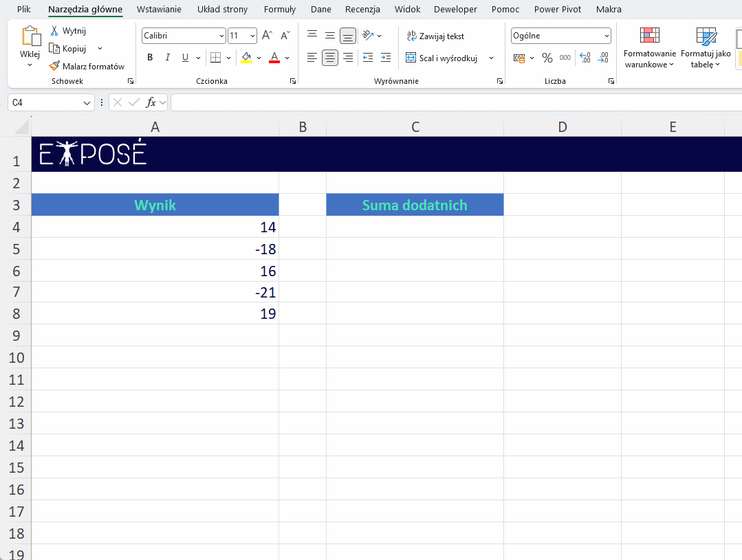
Task: Click the increase font size icon
Action: pyautogui.click(x=267, y=36)
